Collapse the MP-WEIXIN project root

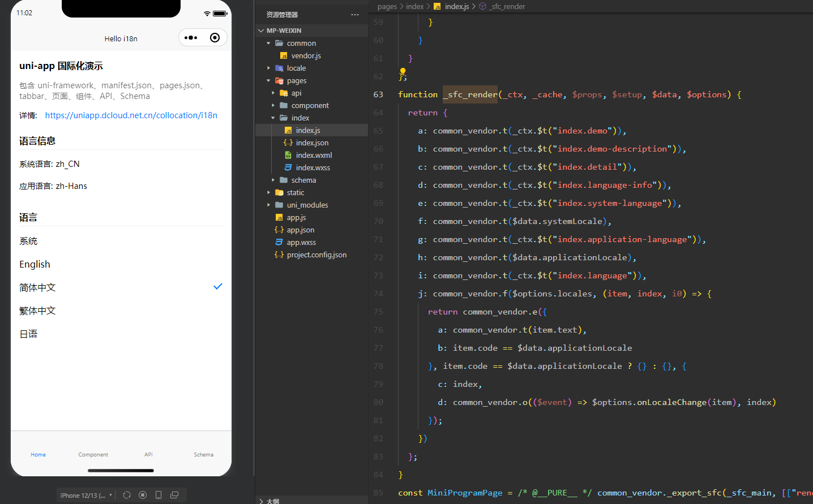[x=284, y=31]
